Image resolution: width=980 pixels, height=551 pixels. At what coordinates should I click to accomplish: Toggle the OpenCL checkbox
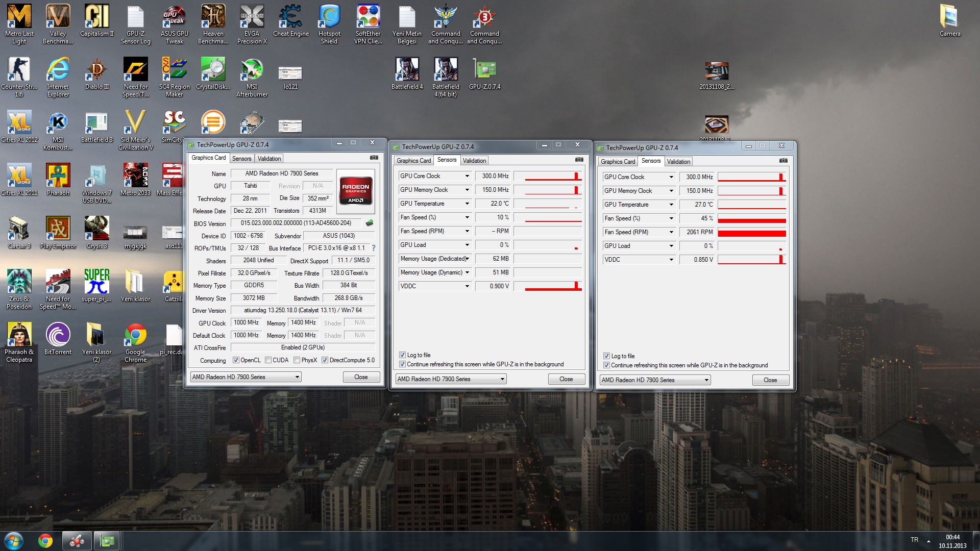(x=236, y=360)
